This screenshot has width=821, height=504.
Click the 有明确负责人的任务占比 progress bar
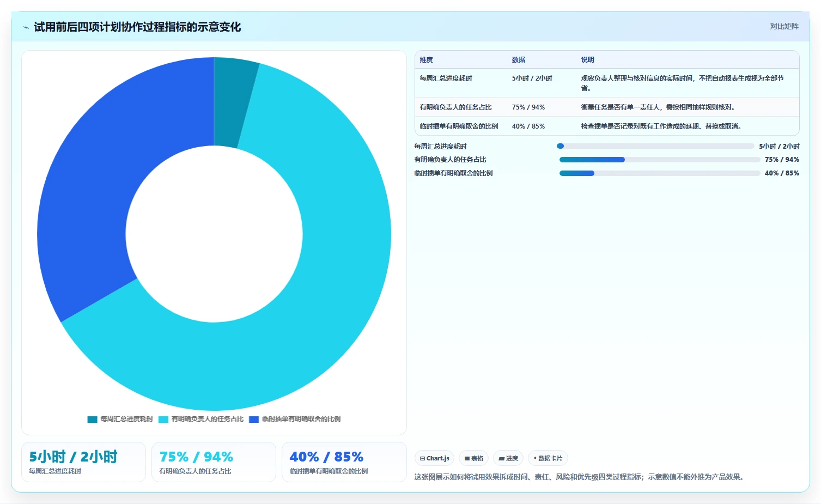pyautogui.click(x=660, y=160)
